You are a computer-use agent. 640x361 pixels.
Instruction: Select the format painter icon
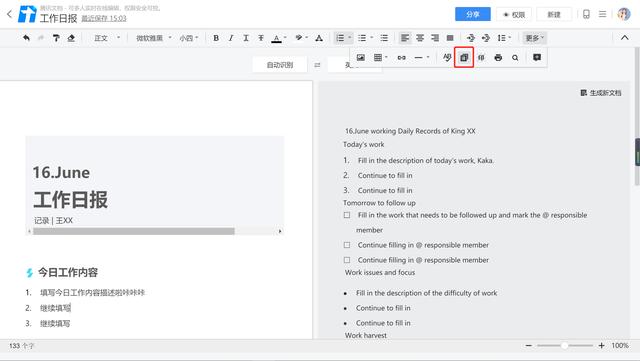click(x=56, y=38)
